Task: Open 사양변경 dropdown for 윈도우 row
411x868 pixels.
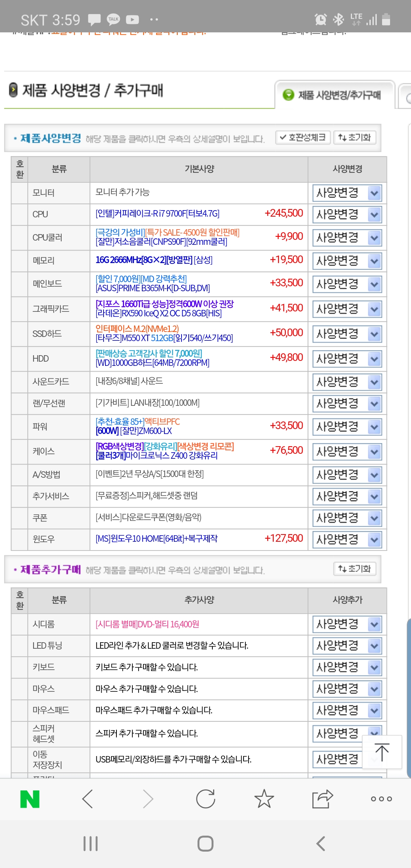Action: [x=347, y=539]
